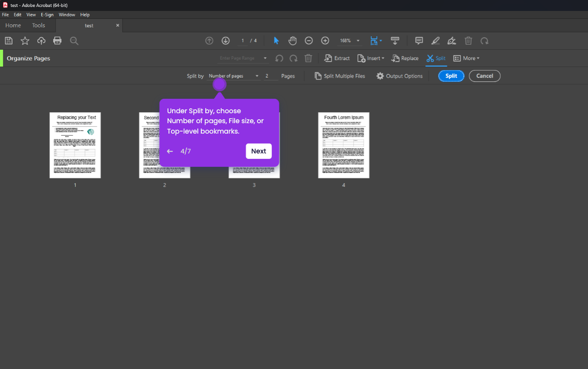Click the Extract pages tool
The image size is (588, 369).
click(x=337, y=59)
